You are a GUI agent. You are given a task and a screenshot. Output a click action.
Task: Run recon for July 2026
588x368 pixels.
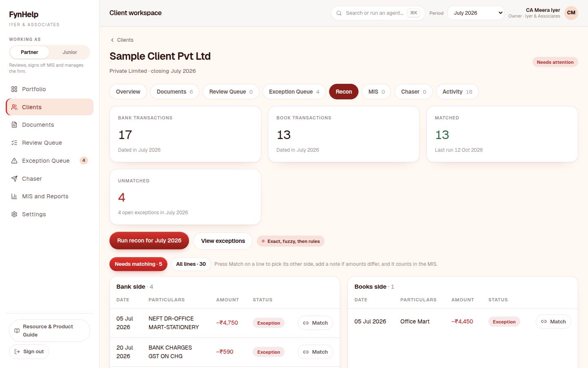click(149, 241)
